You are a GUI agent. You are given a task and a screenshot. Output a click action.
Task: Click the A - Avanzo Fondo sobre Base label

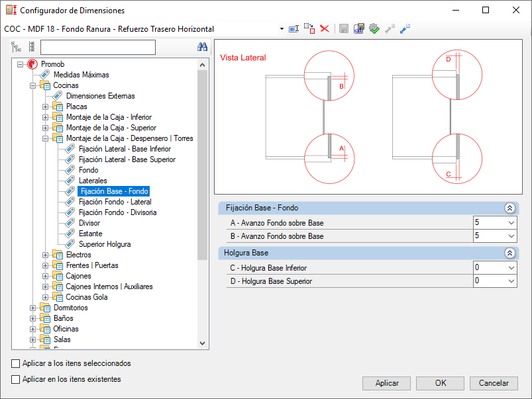(x=277, y=223)
